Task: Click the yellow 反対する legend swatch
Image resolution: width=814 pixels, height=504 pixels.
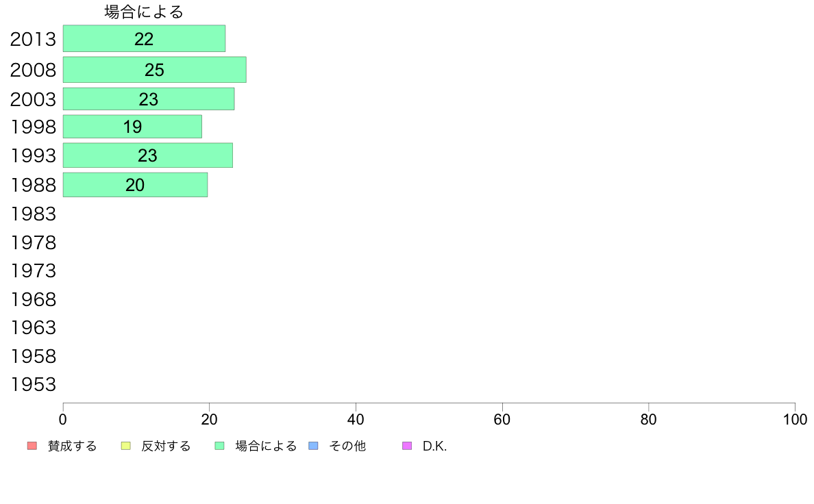Action: tap(125, 446)
